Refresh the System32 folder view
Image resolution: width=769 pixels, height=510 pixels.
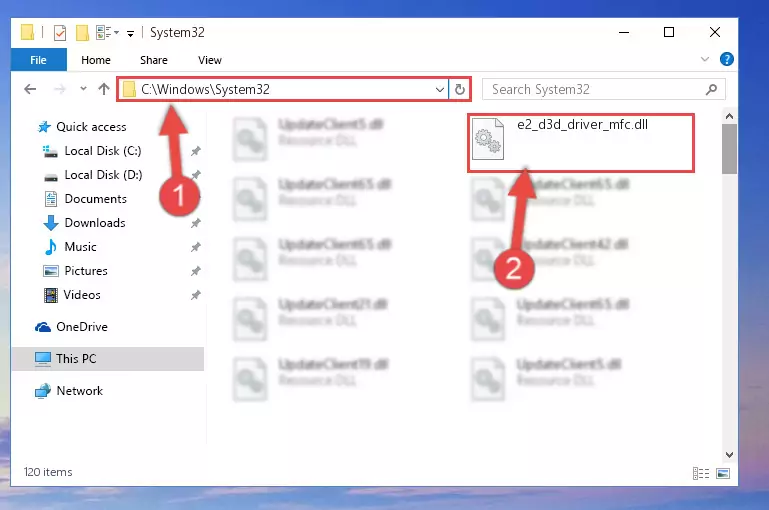coord(460,89)
